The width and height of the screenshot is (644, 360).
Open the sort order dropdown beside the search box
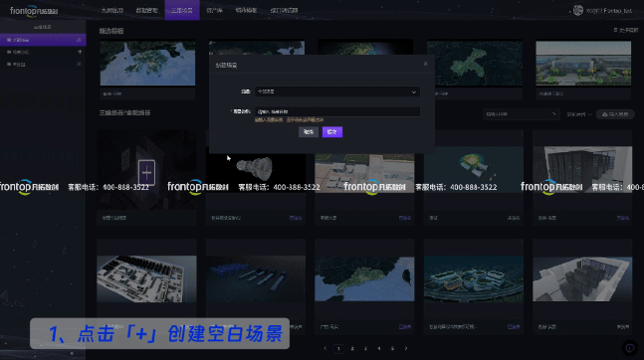[x=579, y=114]
